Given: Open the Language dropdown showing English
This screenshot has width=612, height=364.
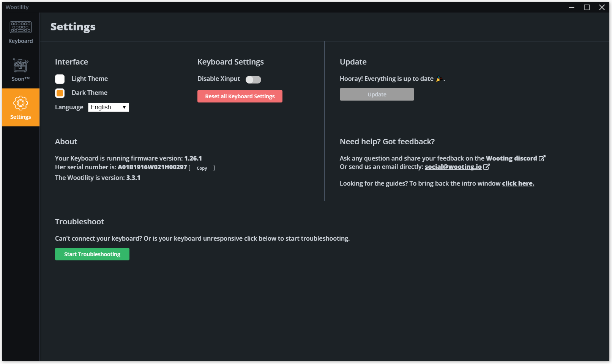Looking at the screenshot, I should (109, 107).
